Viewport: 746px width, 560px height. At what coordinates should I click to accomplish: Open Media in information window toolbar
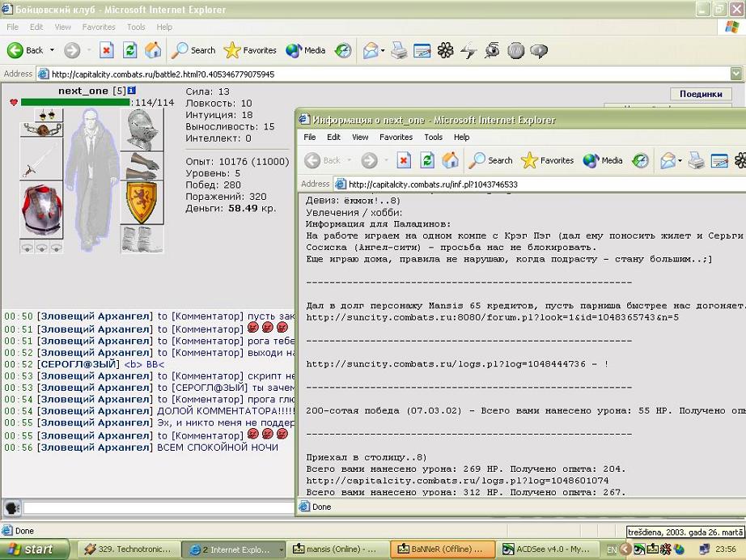[x=603, y=160]
